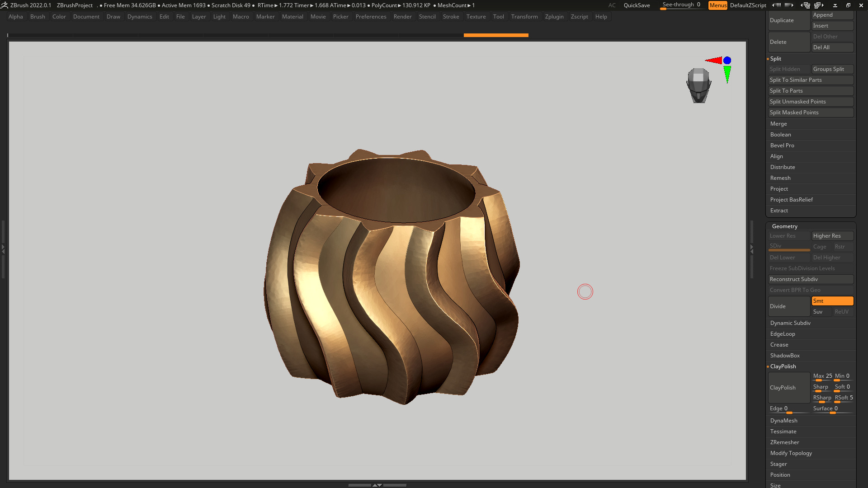The image size is (868, 488).
Task: Click Split Masked Points button
Action: [x=811, y=113]
